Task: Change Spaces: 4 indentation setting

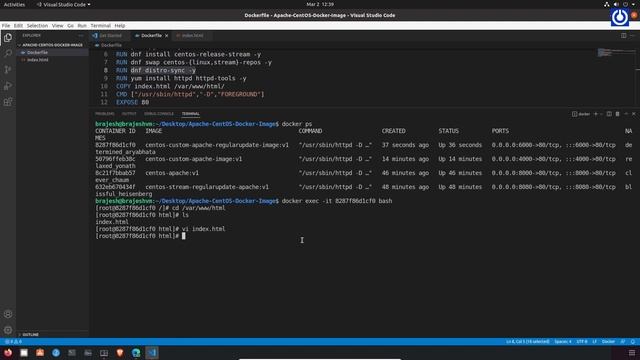Action: coord(563,342)
